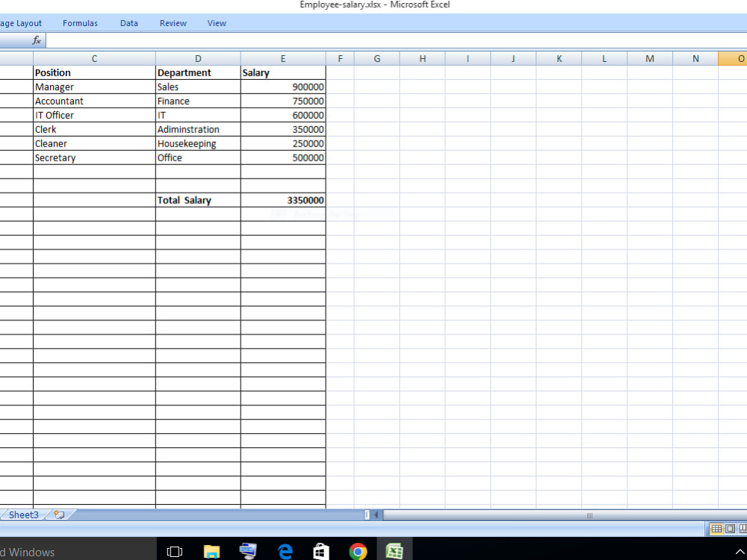This screenshot has width=747, height=560.
Task: Select the Clerk cell
Action: click(94, 129)
